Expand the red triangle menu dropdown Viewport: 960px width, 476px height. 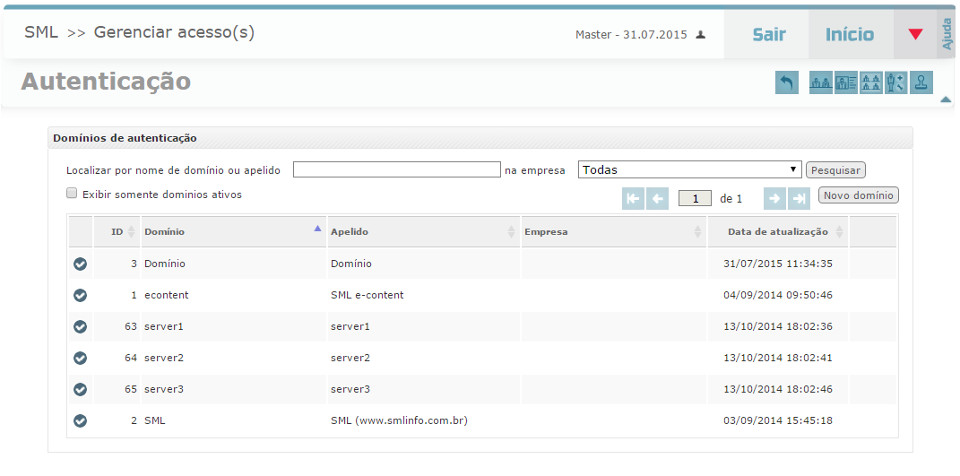(x=915, y=35)
